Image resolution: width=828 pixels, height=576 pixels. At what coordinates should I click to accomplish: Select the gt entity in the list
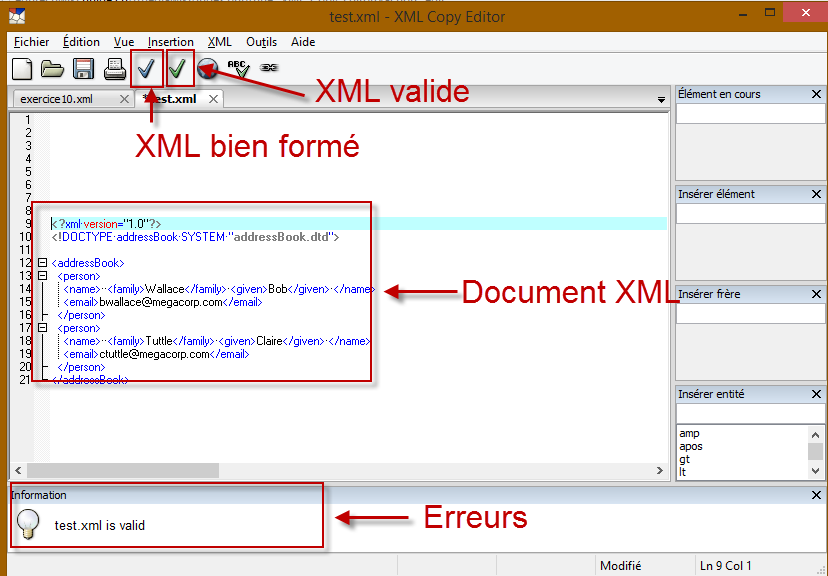(684, 459)
